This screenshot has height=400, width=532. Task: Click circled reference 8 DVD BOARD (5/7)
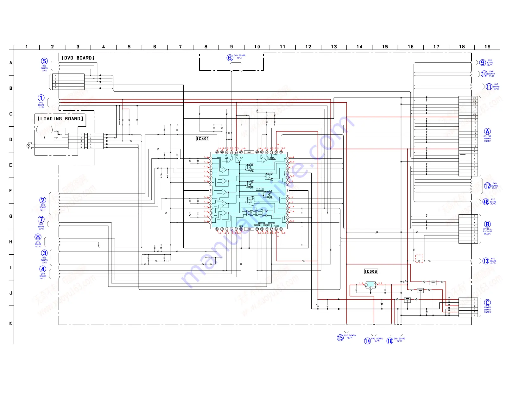coord(38,237)
